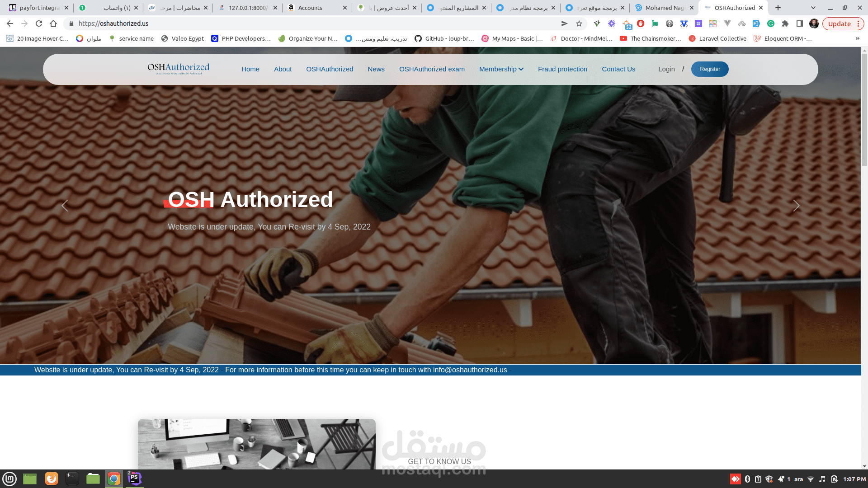The width and height of the screenshot is (868, 488).
Task: Expand the Membership dropdown menu
Action: (x=501, y=69)
